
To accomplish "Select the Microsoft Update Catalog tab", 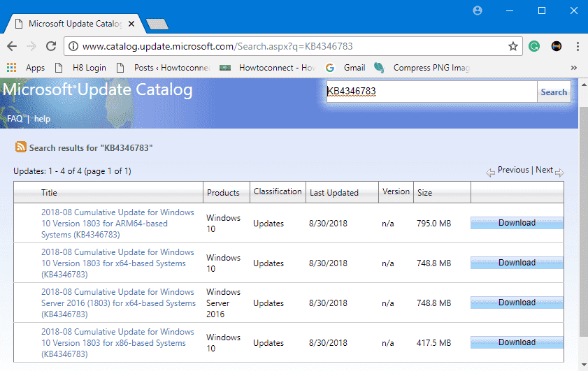I will click(x=73, y=24).
